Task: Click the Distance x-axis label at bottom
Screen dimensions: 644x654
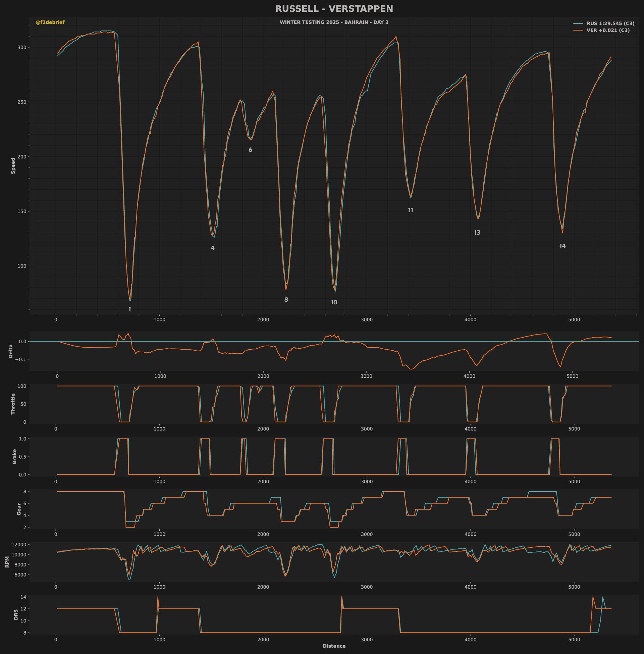Action: point(334,646)
